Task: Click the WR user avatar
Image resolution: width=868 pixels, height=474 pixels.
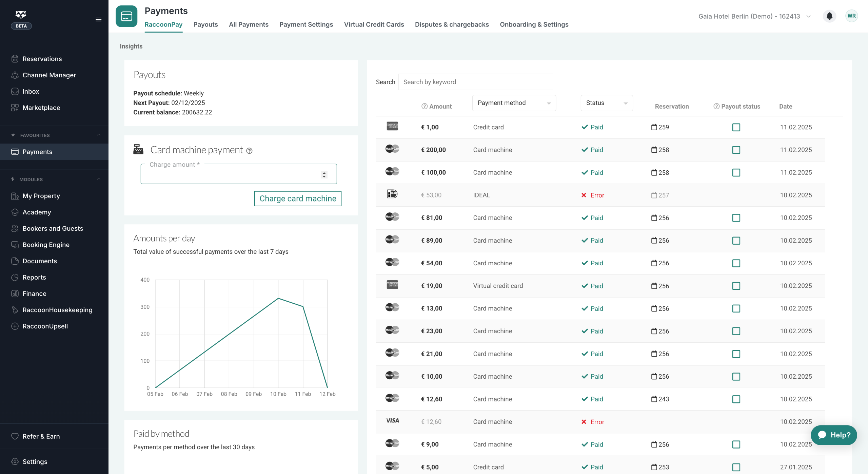Action: (x=851, y=16)
